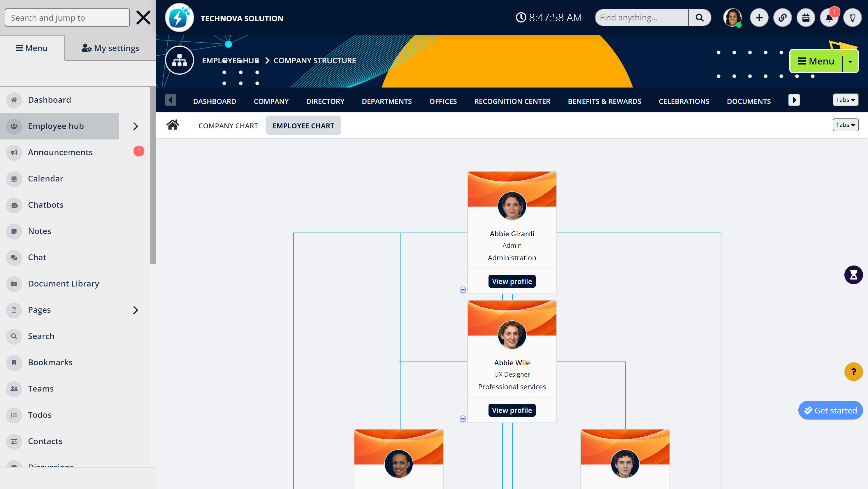Click the Get started button
The image size is (868, 489).
point(830,411)
